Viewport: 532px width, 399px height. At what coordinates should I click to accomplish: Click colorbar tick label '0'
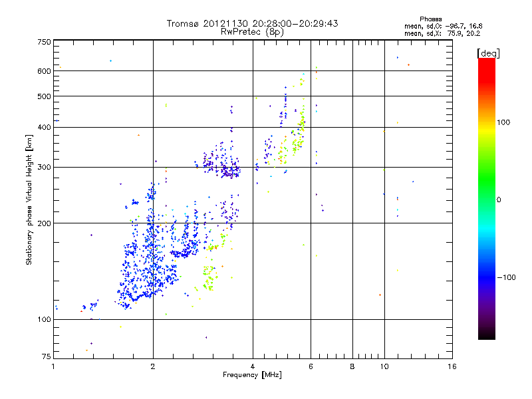(x=499, y=200)
